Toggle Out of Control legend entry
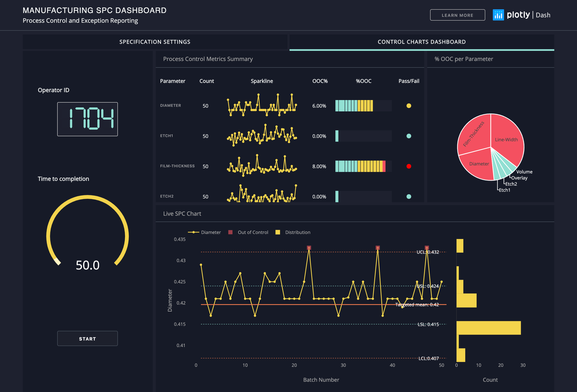 [x=248, y=232]
